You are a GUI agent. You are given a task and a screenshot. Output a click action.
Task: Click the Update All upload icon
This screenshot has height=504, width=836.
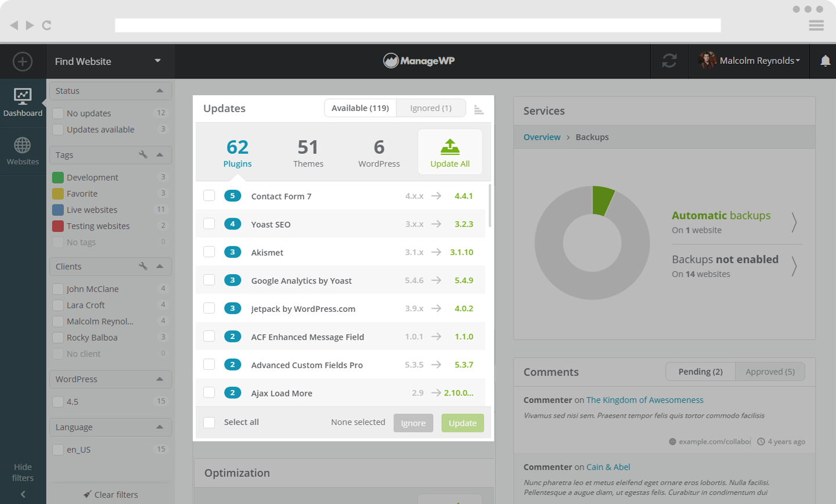[x=450, y=147]
